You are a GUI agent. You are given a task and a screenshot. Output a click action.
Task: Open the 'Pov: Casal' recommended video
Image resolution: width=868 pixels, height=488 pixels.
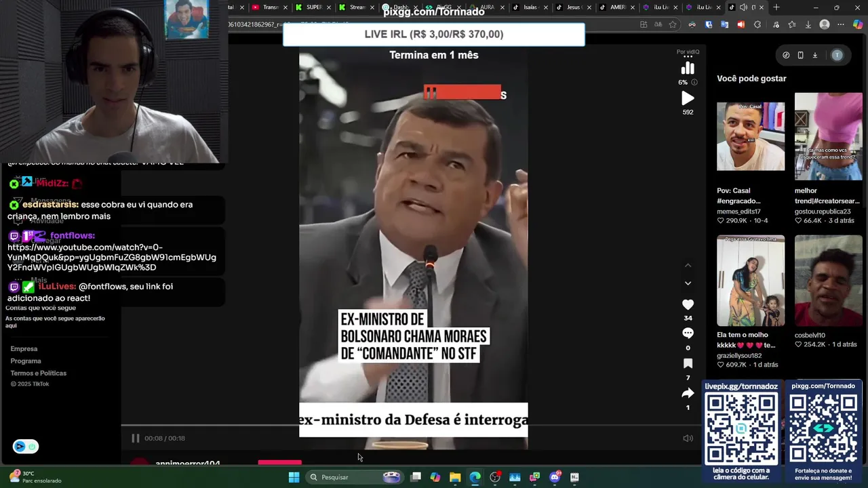coord(751,136)
